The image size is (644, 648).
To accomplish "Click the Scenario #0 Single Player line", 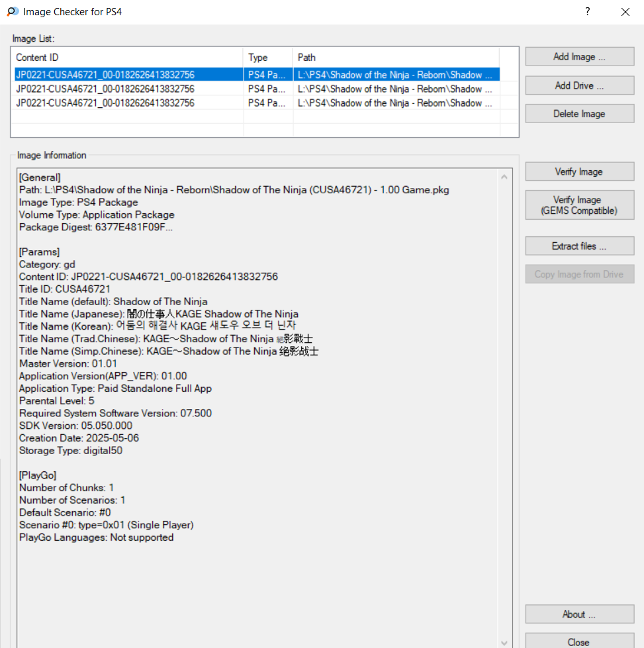I will 107,525.
